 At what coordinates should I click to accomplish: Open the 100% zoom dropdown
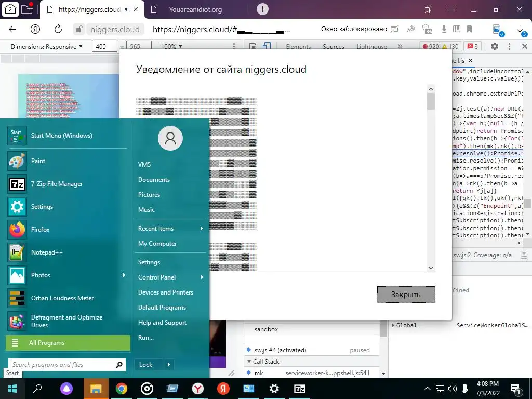tap(171, 46)
